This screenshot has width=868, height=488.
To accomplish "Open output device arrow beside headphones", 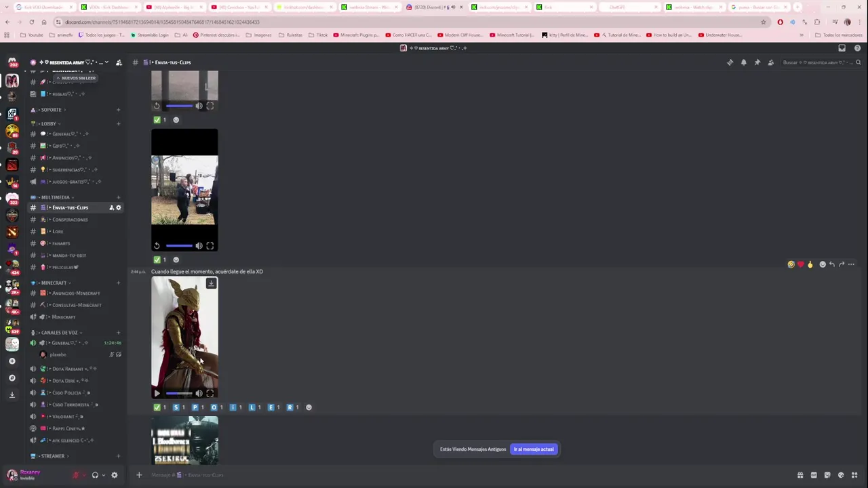I will [x=103, y=475].
